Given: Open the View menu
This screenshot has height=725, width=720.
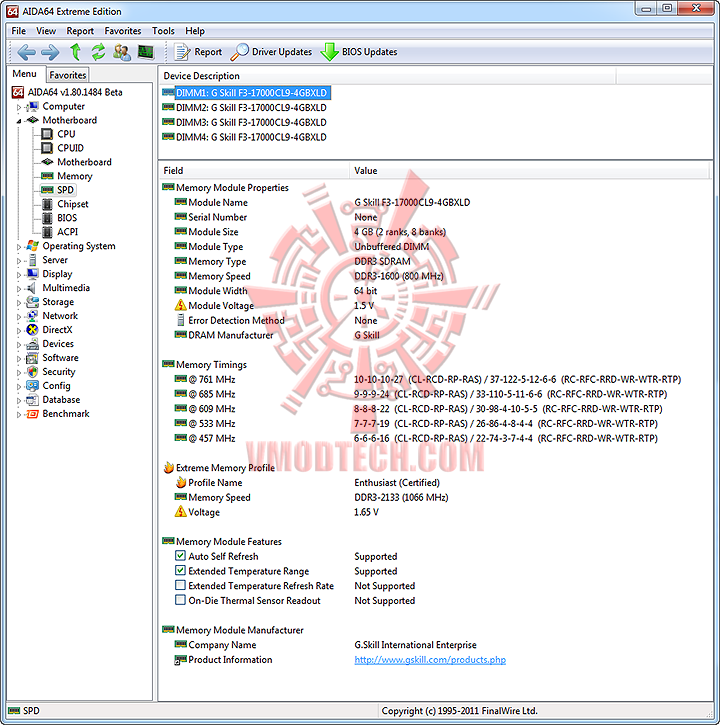Looking at the screenshot, I should [x=46, y=31].
